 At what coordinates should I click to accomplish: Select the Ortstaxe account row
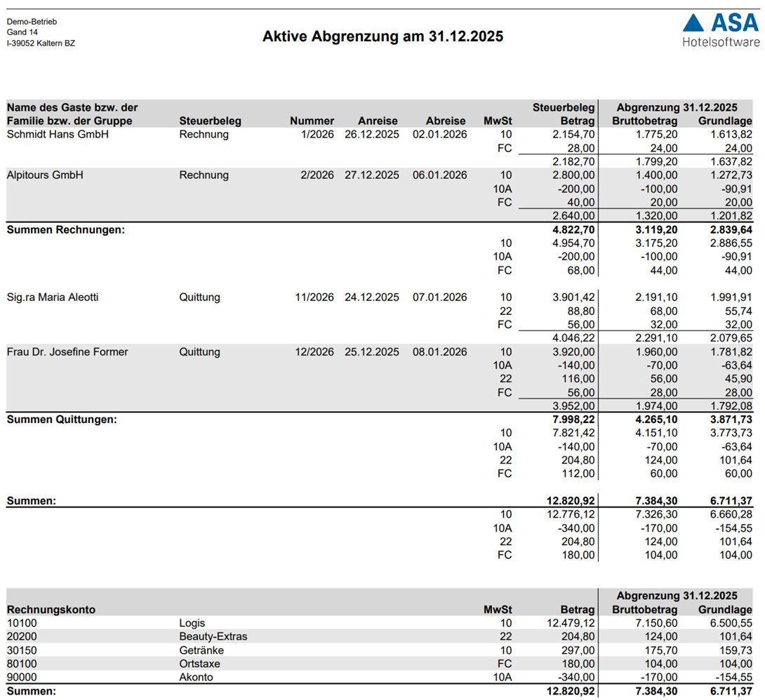pos(201,664)
